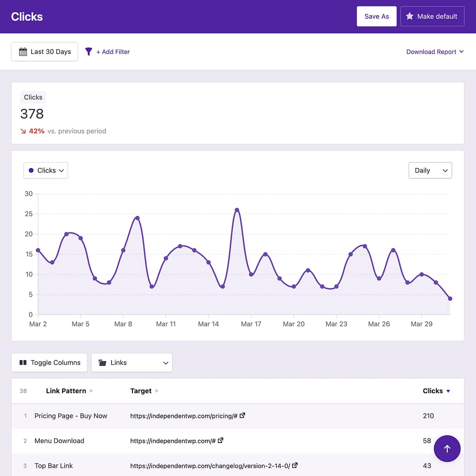Viewport: 476px width, 476px height.
Task: Click the Mar 17 peak data point
Action: (237, 209)
